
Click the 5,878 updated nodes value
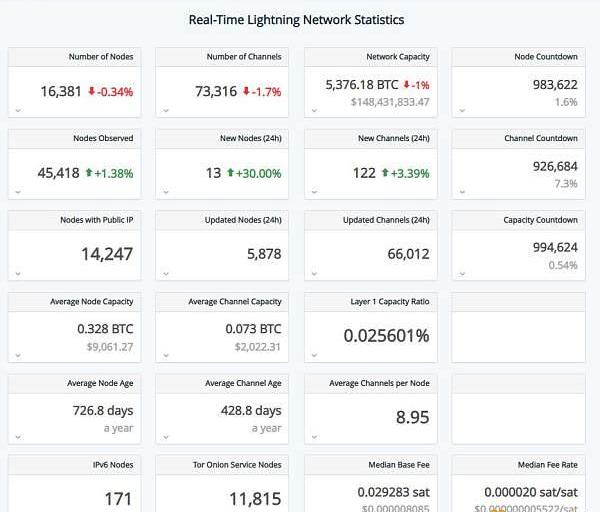pos(264,254)
